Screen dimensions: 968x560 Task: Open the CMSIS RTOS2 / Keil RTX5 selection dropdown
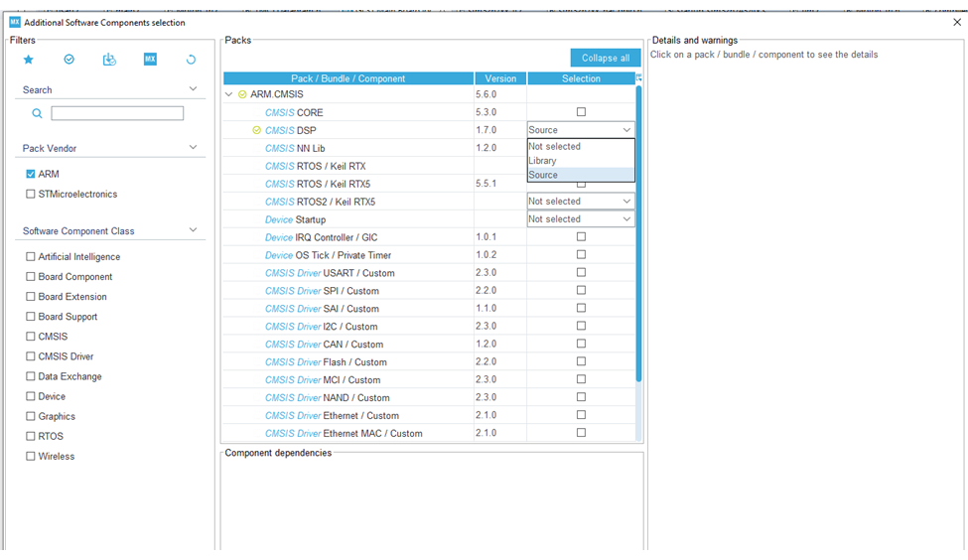(x=581, y=202)
